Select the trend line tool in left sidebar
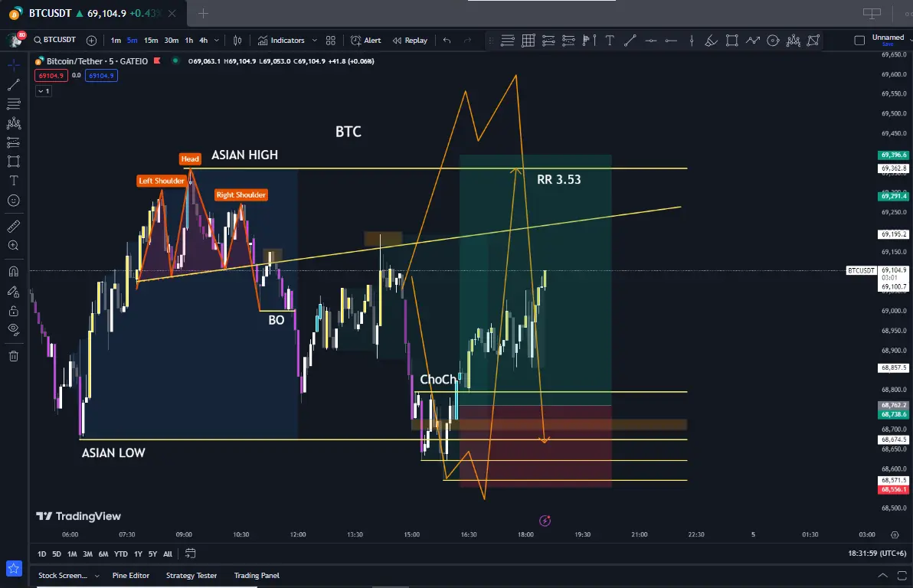Image resolution: width=913 pixels, height=588 pixels. click(13, 84)
